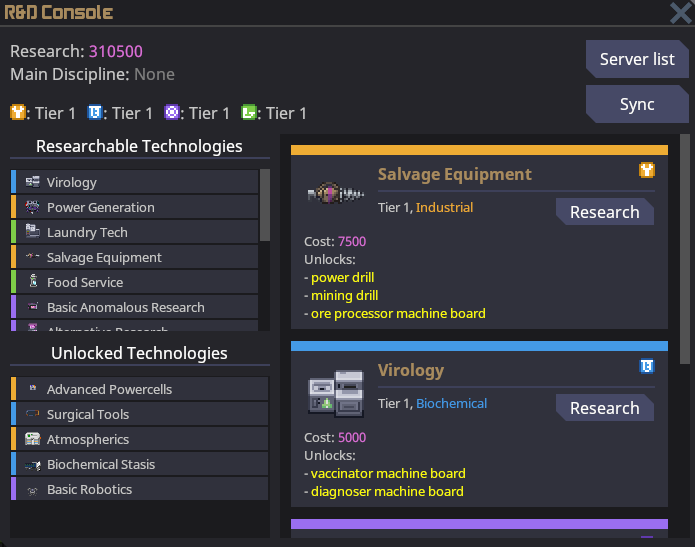Image resolution: width=695 pixels, height=547 pixels.
Task: Open Basic Anomalous Research entry
Action: tap(135, 307)
